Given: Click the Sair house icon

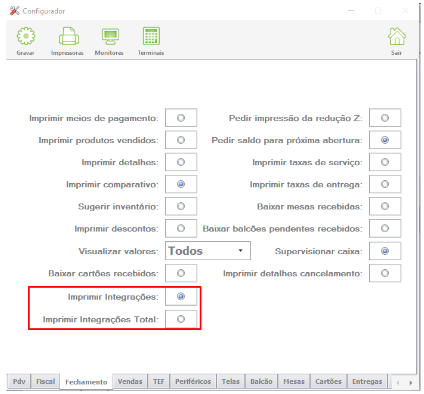Looking at the screenshot, I should (x=397, y=36).
